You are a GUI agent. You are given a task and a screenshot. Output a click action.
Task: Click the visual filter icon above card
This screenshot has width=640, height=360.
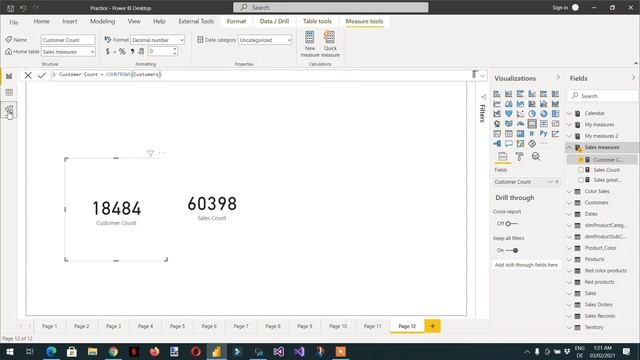[150, 153]
